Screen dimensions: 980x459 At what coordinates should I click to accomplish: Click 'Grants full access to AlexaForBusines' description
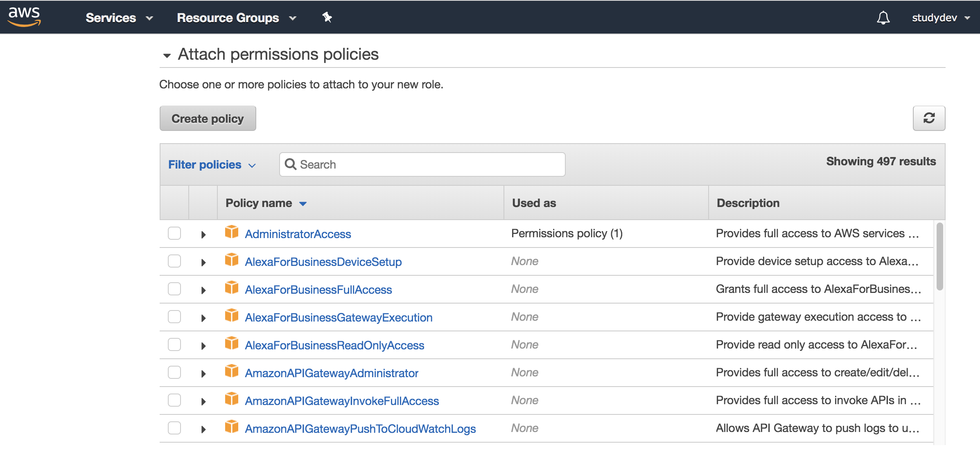pos(818,289)
